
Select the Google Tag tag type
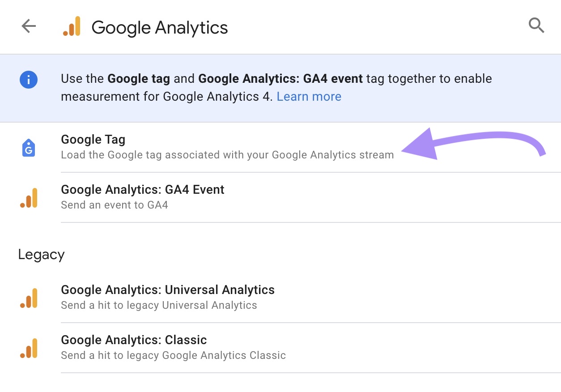pyautogui.click(x=93, y=140)
